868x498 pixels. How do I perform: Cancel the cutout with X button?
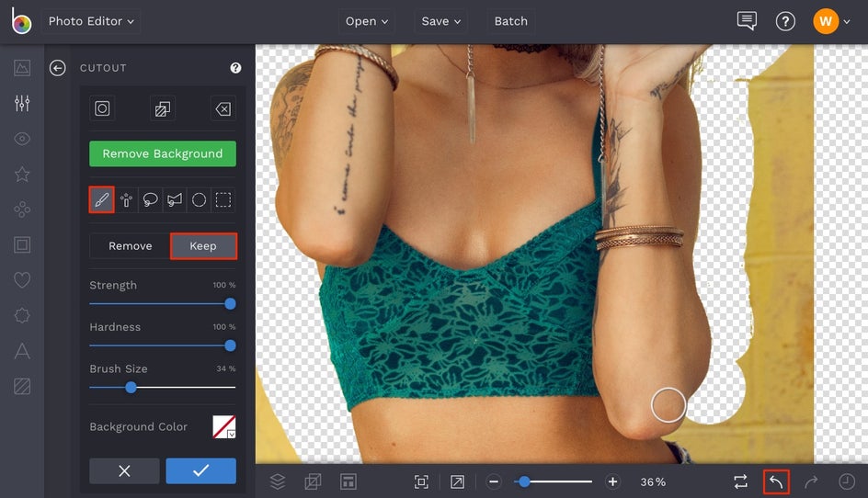coord(124,470)
